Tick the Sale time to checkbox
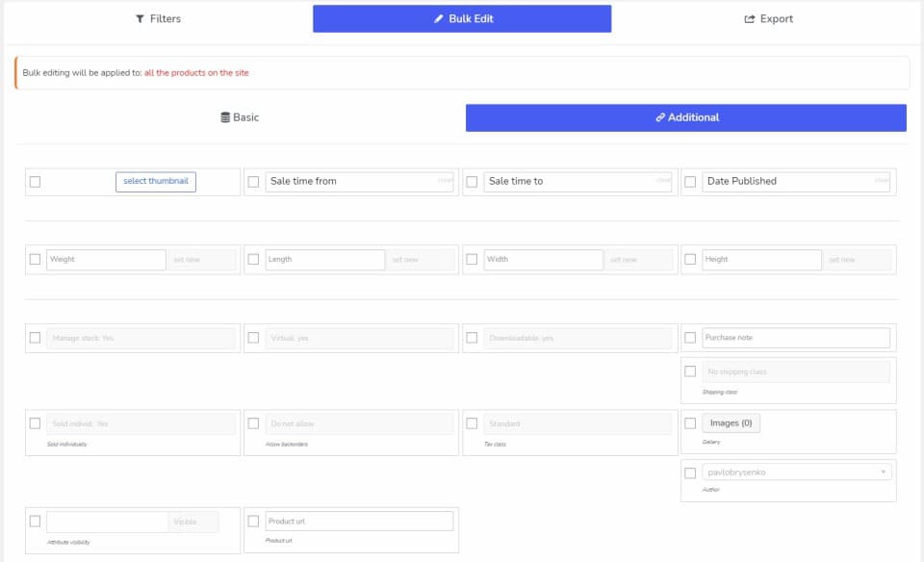This screenshot has height=562, width=924. click(472, 182)
